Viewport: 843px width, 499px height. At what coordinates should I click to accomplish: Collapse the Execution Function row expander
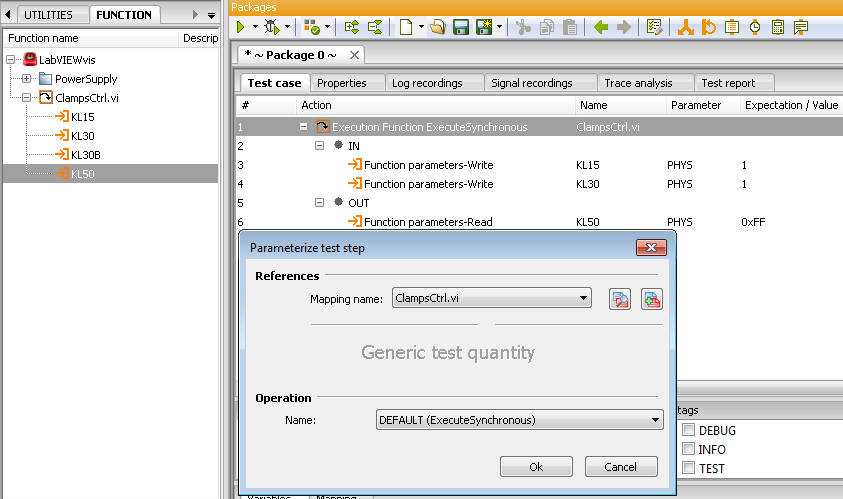303,126
